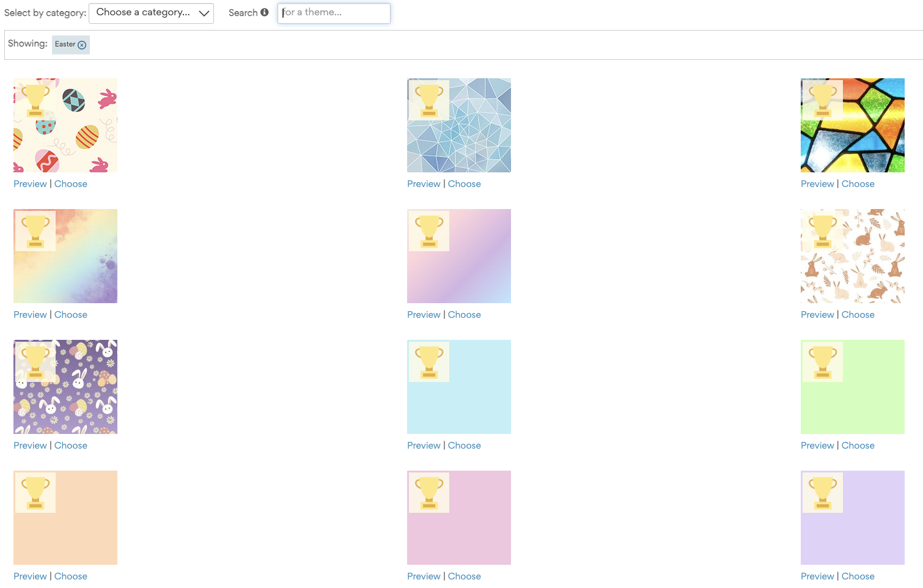Choose the brown bunnies theme

[858, 314]
